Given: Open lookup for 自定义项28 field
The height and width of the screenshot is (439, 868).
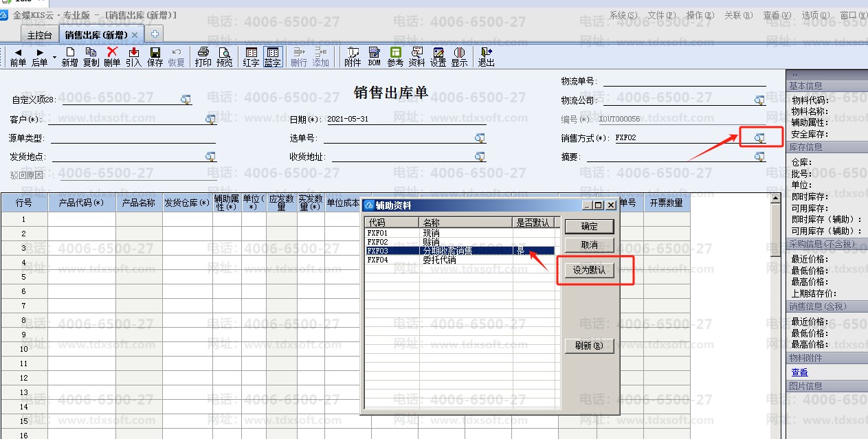Looking at the screenshot, I should pos(186,100).
